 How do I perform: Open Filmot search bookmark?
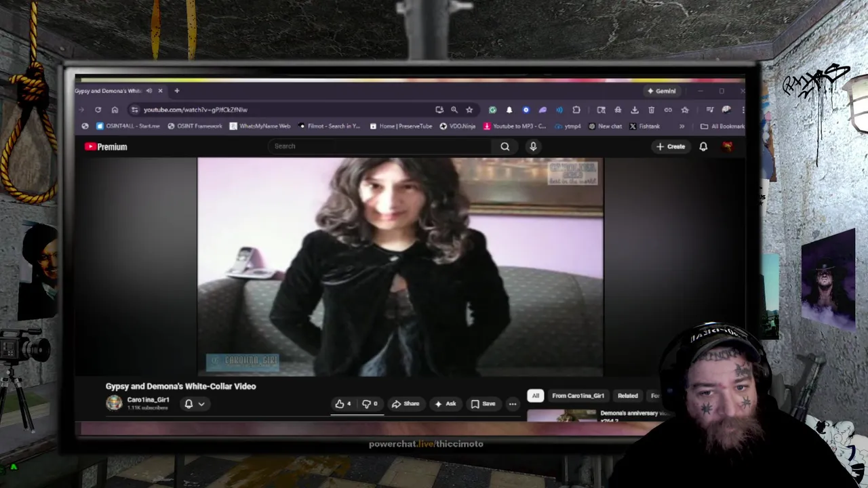pos(329,126)
